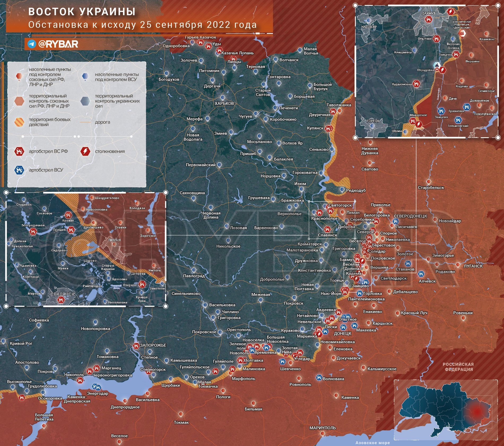The width and height of the screenshot is (504, 446).
Task: Open the @RYBAR channel handle
Action: point(58,44)
